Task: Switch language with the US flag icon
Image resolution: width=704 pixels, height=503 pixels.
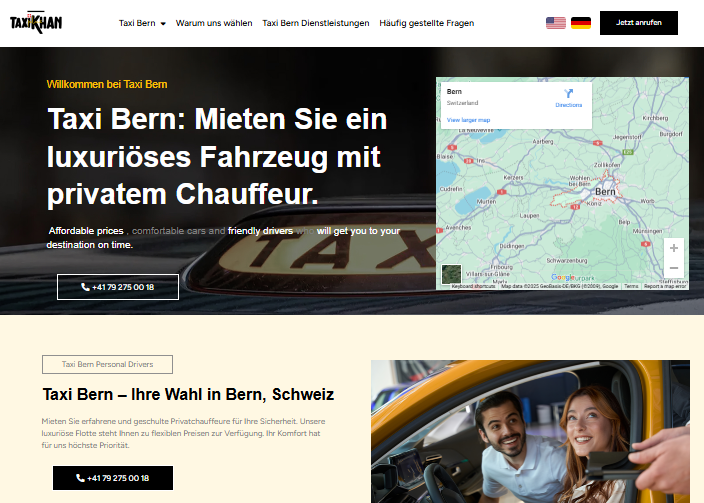Action: tap(555, 23)
